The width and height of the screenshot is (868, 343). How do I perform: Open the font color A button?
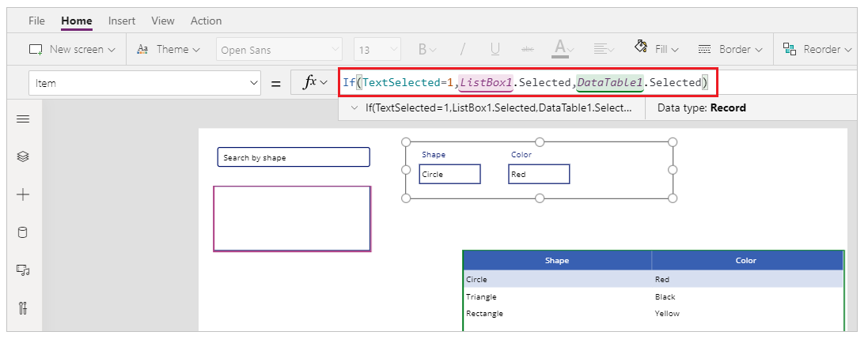pyautogui.click(x=563, y=49)
